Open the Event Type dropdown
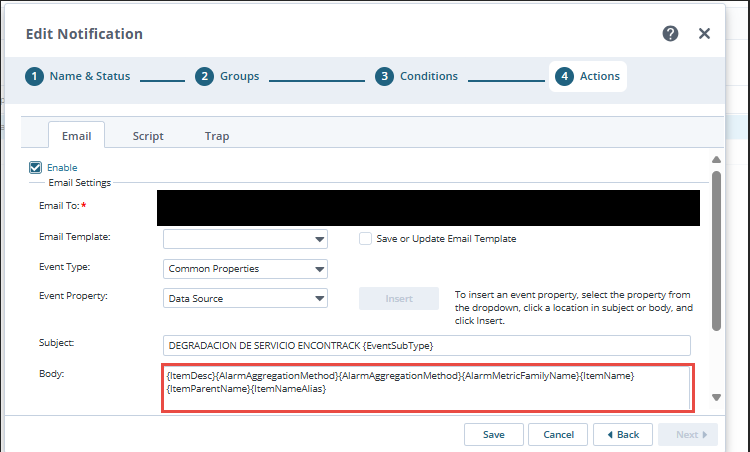 pyautogui.click(x=245, y=269)
